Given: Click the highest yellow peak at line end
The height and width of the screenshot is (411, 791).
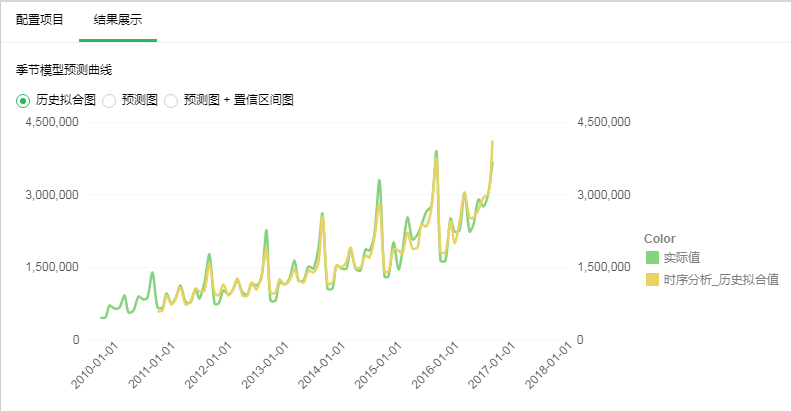Looking at the screenshot, I should pos(492,142).
